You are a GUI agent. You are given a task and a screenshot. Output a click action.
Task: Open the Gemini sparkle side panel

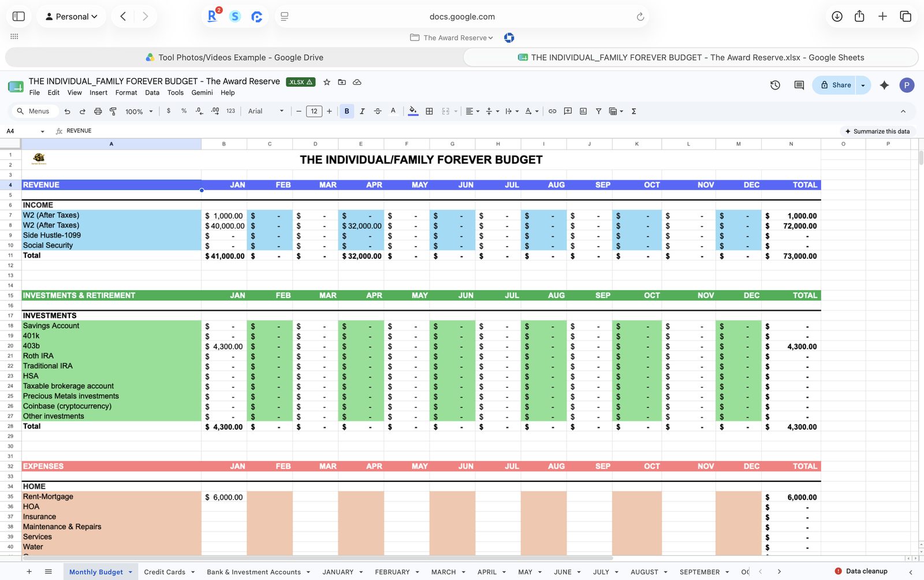884,85
